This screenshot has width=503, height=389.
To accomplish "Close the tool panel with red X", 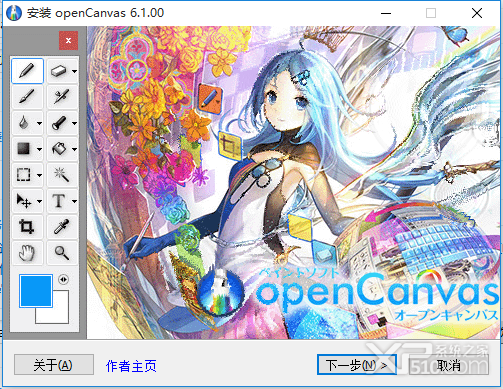I will coord(68,41).
